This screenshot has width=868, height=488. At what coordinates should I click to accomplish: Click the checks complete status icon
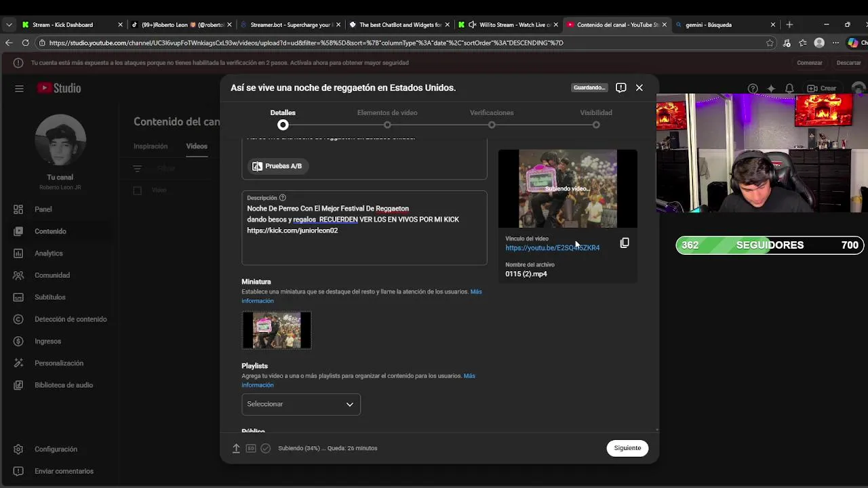(x=266, y=448)
